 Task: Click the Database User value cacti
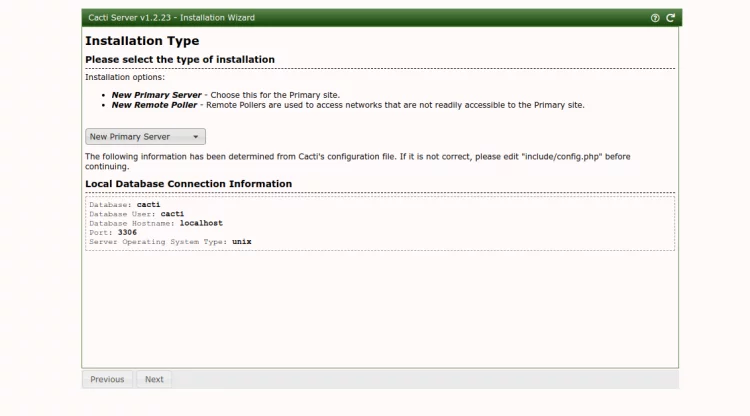coord(172,214)
